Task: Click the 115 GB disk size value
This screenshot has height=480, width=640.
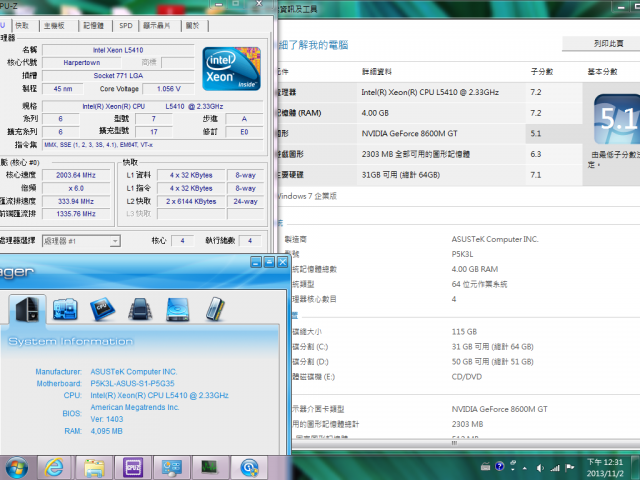Action: point(464,332)
